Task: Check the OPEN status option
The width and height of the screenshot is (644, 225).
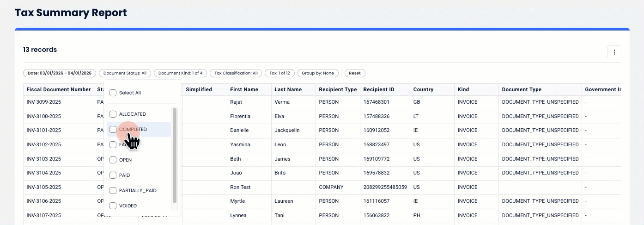Action: coord(113,160)
